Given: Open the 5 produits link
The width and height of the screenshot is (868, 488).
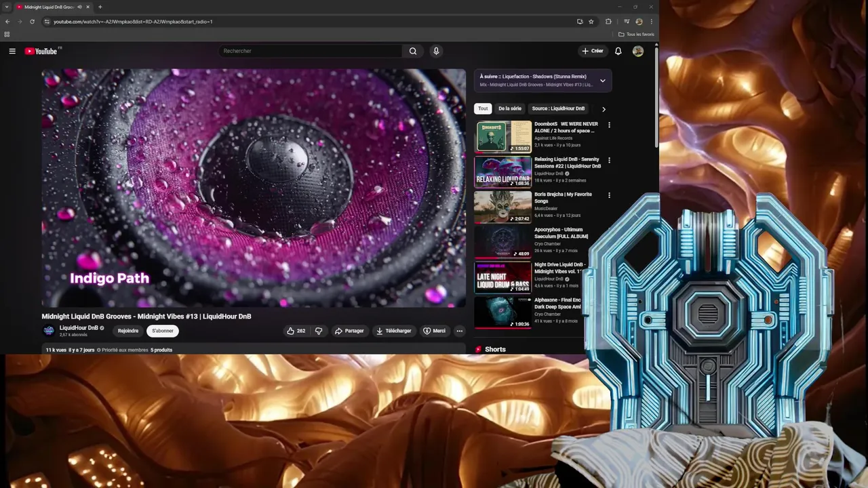Looking at the screenshot, I should (161, 350).
